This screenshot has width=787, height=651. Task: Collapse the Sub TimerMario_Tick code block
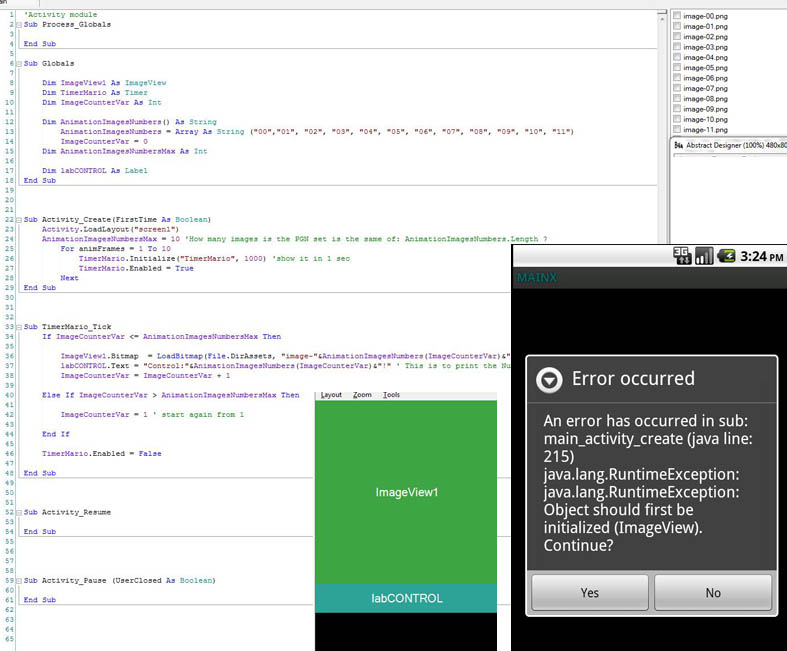(x=19, y=327)
